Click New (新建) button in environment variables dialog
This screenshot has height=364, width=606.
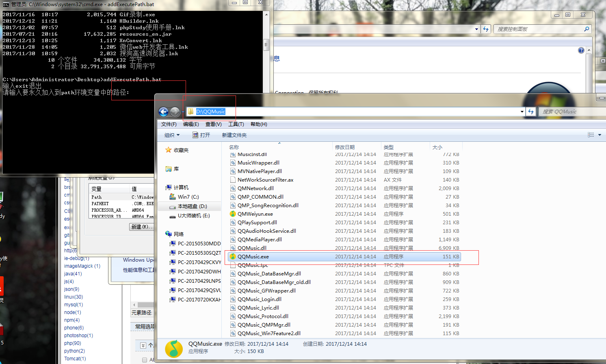[x=141, y=227]
